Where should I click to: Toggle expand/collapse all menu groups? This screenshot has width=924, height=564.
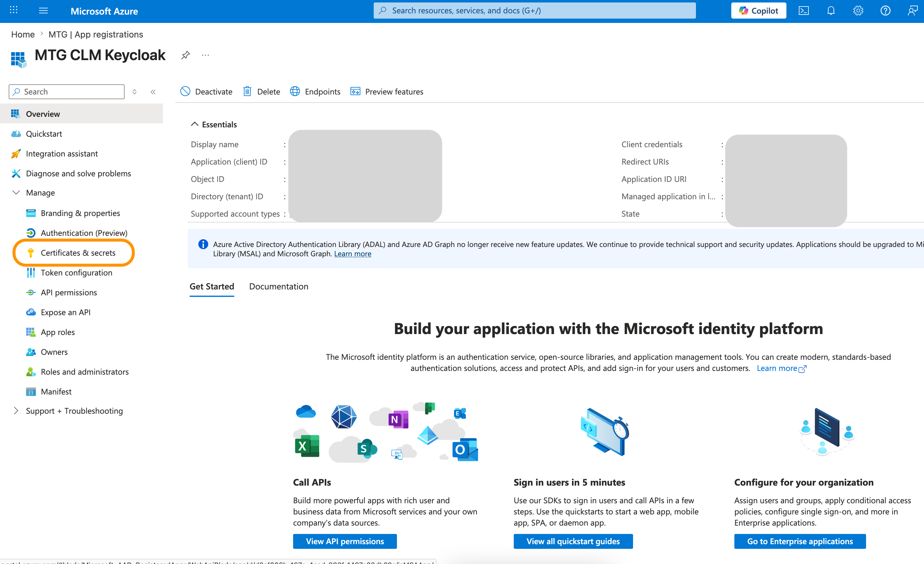[134, 92]
